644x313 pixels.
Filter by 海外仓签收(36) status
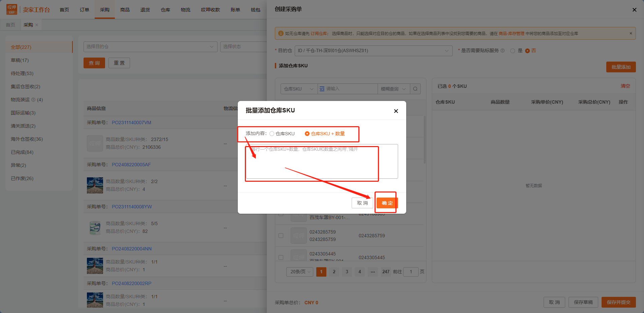point(27,139)
